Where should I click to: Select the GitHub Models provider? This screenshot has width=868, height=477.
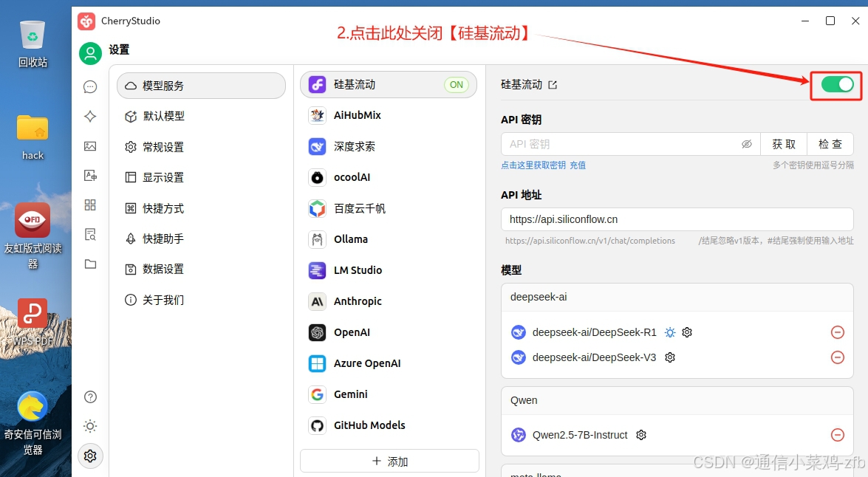388,425
